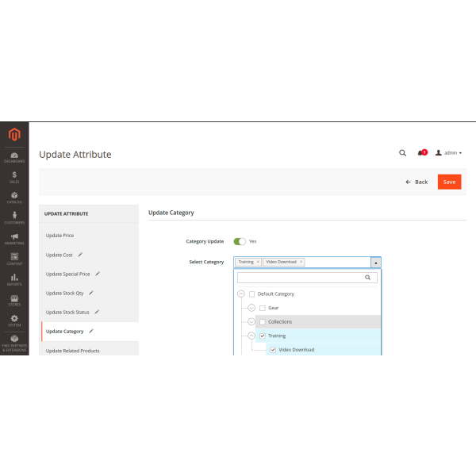Open the Catalog sidebar icon
476x476 pixels.
pos(14,198)
